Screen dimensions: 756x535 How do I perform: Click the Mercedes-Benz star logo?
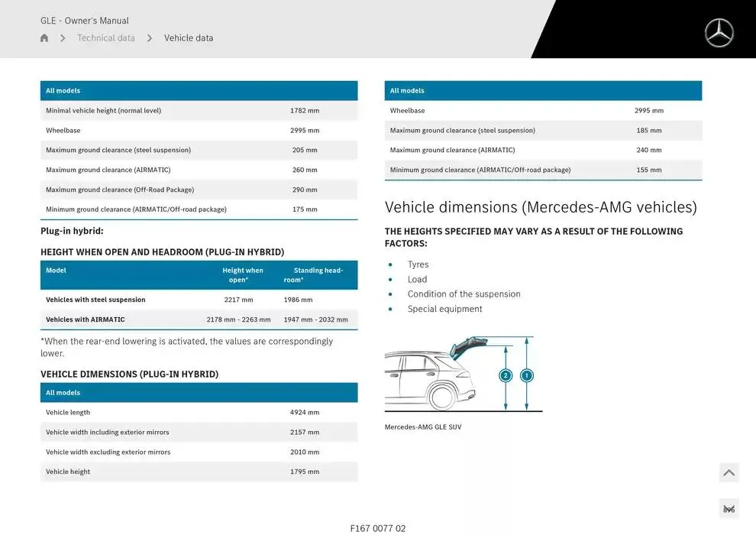(719, 33)
